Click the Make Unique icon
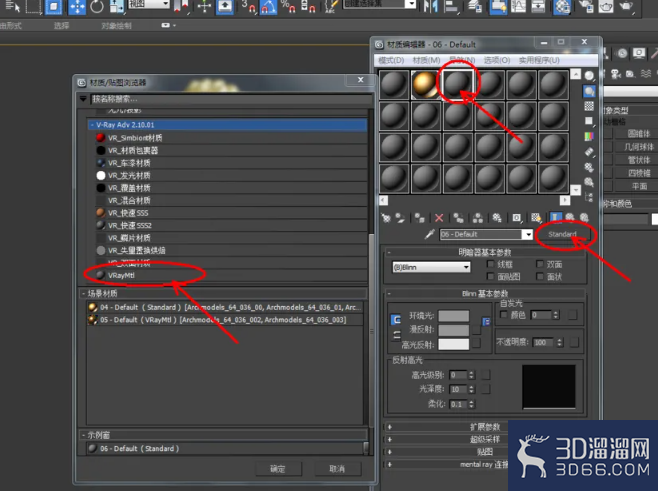The height and width of the screenshot is (491, 658). (478, 218)
